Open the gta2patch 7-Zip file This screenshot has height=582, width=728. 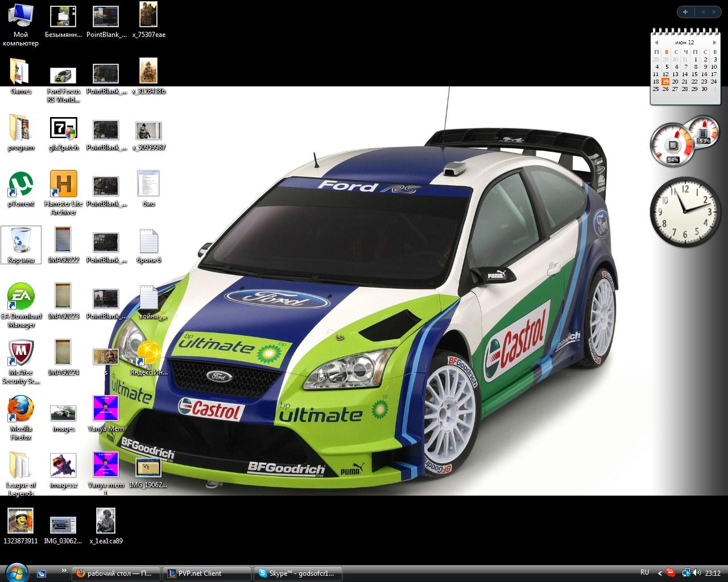point(63,128)
